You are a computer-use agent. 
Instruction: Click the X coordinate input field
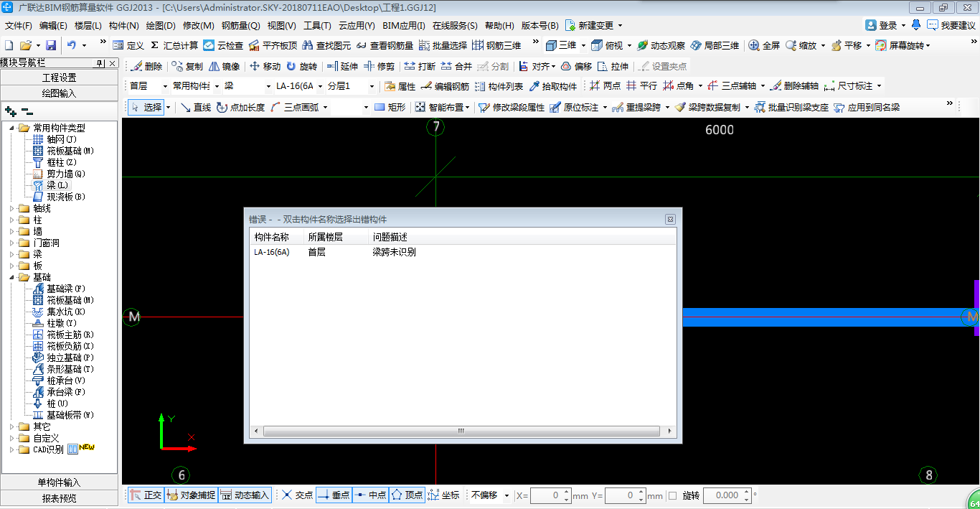click(x=550, y=495)
